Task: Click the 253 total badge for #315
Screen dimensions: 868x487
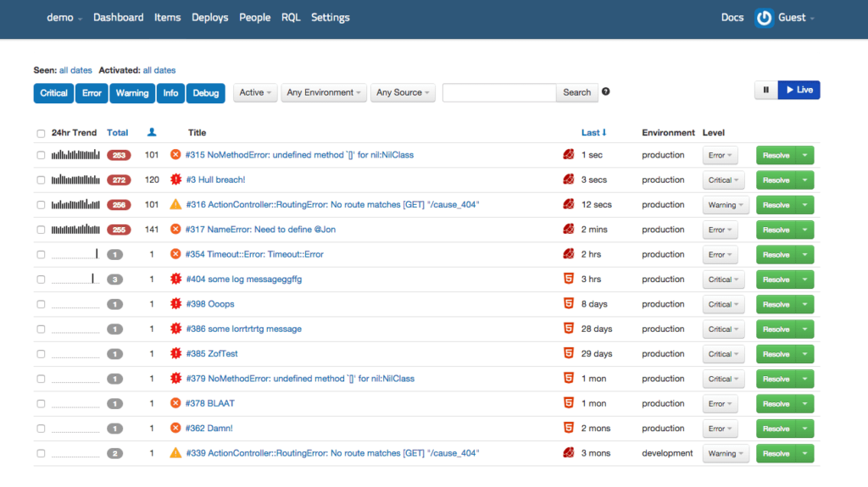Action: pos(119,155)
